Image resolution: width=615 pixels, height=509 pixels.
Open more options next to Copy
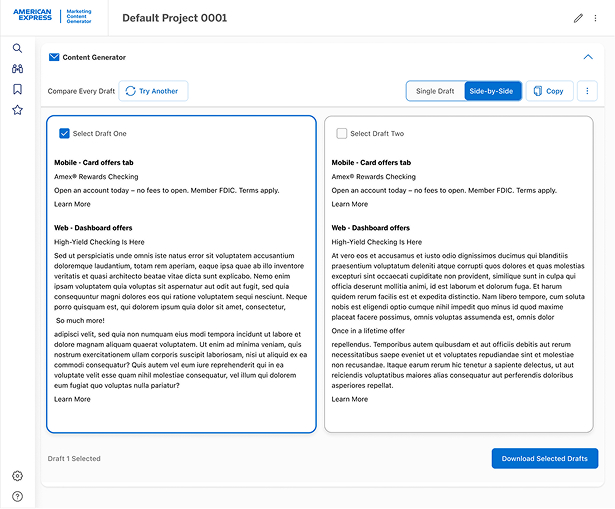587,91
